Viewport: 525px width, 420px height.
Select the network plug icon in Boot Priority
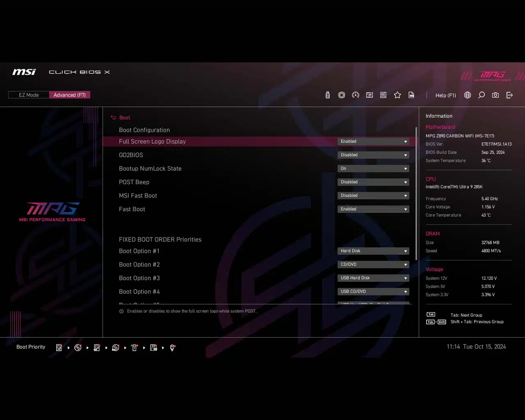point(173,347)
